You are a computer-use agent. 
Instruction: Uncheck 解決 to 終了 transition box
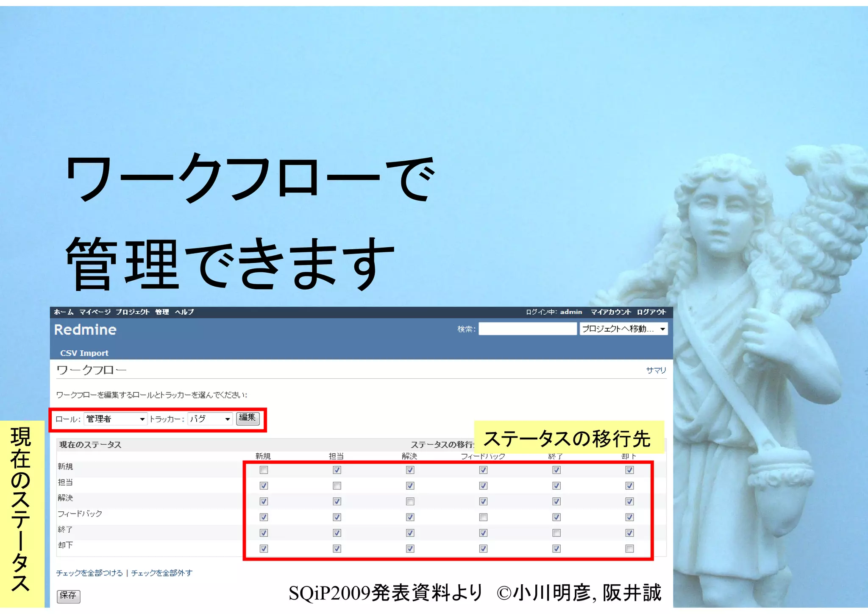(556, 501)
